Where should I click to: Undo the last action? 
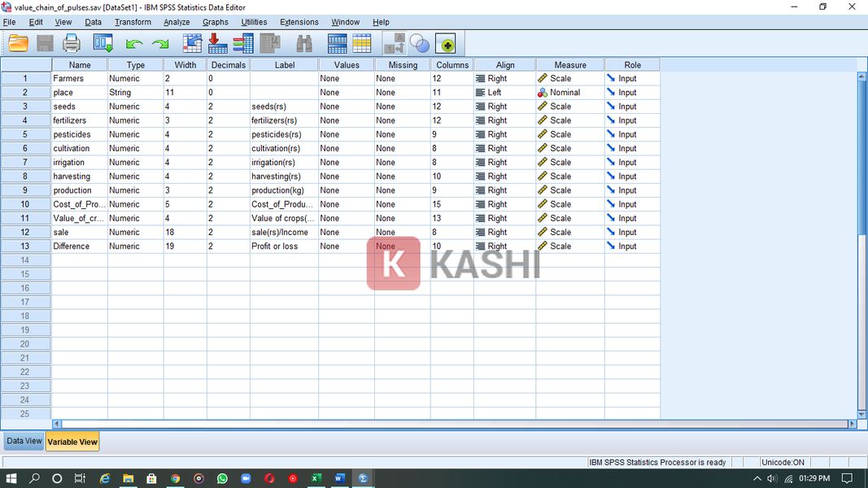(133, 43)
